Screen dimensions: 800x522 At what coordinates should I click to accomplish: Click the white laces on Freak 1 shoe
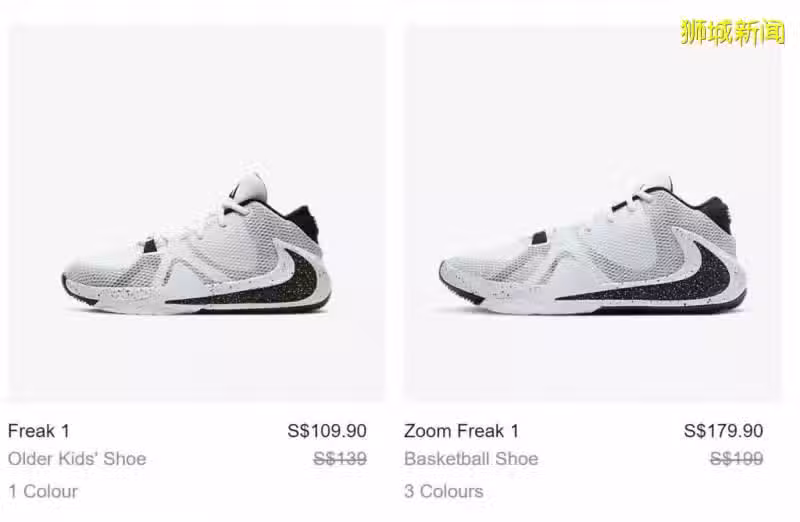coord(204,225)
